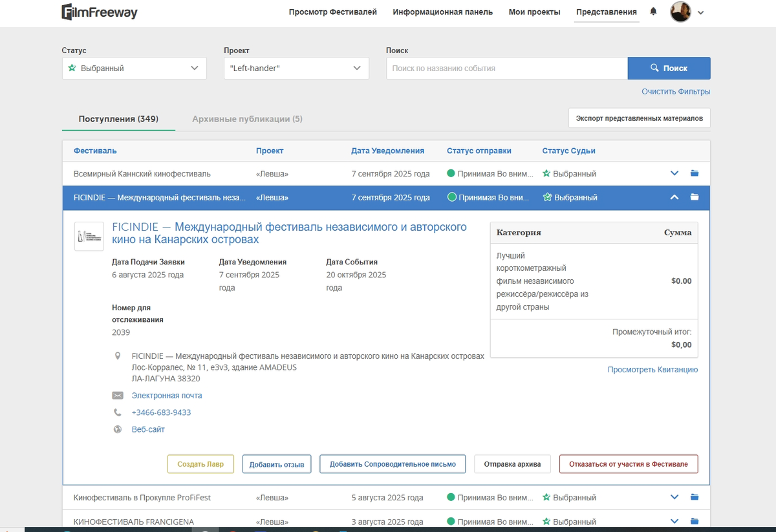
Task: Click the Электронная почта link
Action: 167,396
